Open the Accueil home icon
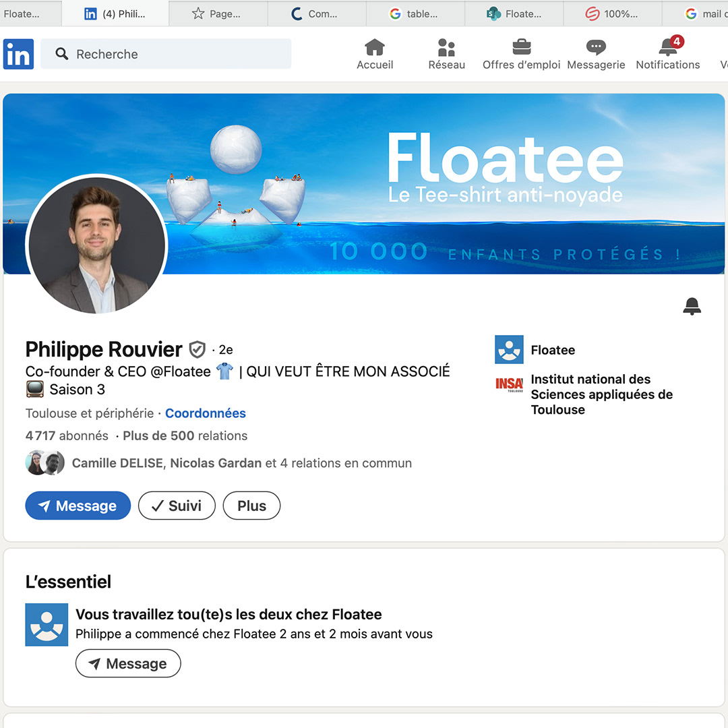728x728 pixels. (x=375, y=47)
